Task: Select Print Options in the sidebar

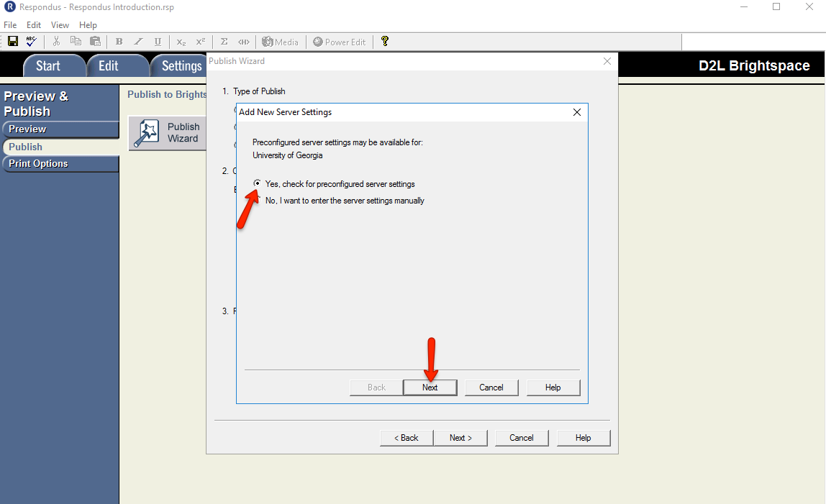Action: (60, 163)
